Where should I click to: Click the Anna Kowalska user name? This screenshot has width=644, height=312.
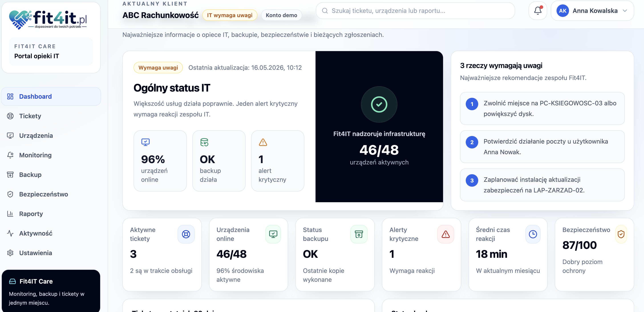[595, 11]
